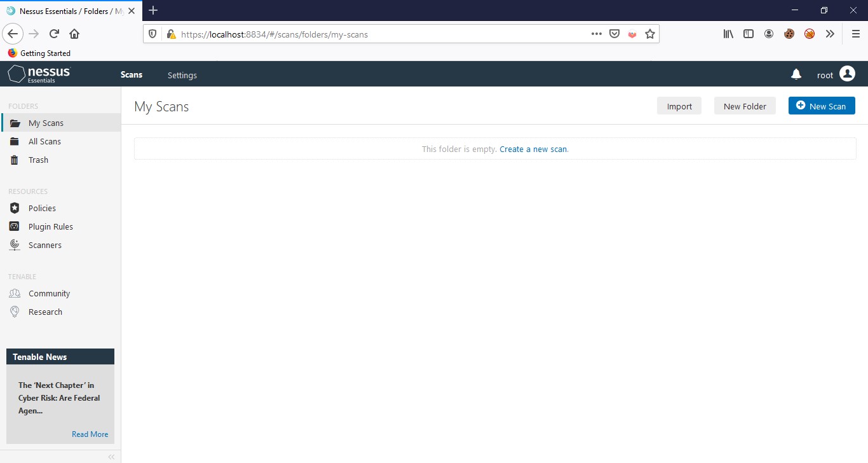Open the Getting Started bookmark
This screenshot has width=868, height=463.
click(x=39, y=53)
